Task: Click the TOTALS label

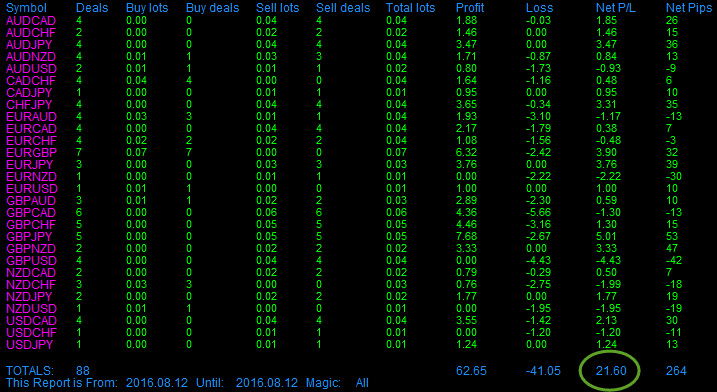Action: [x=30, y=371]
